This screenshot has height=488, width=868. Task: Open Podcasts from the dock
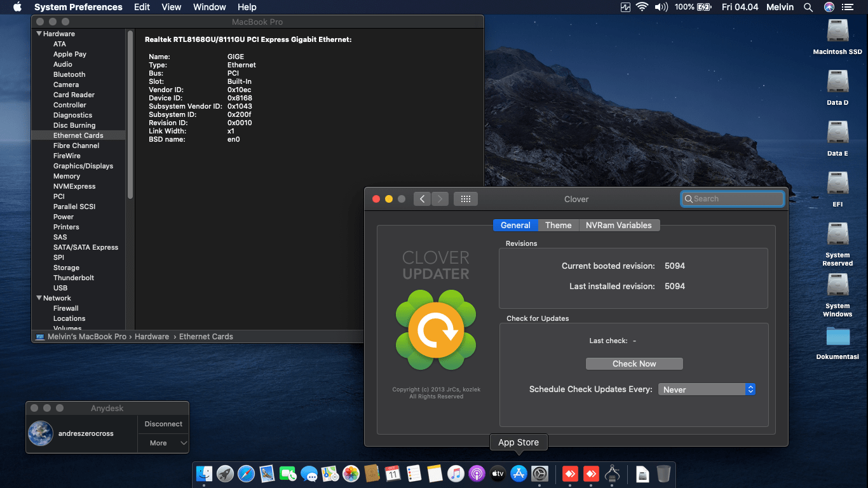click(x=477, y=473)
